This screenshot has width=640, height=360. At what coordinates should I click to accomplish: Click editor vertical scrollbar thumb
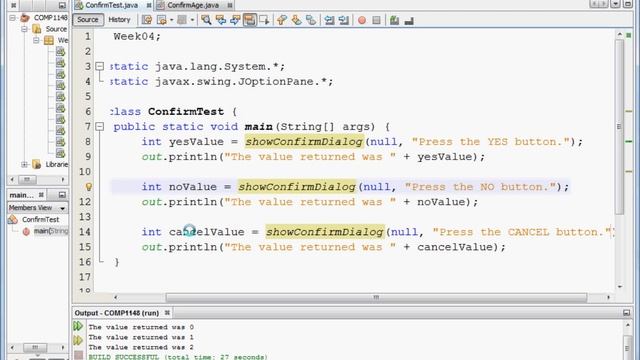(619, 127)
